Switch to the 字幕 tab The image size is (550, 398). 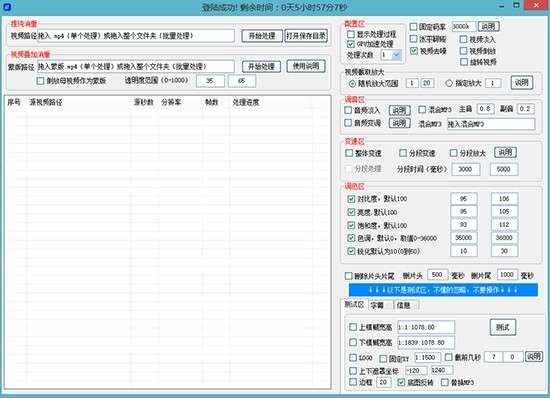pos(377,305)
